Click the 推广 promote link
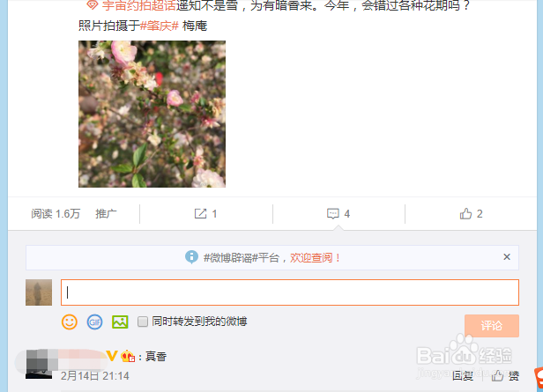The height and width of the screenshot is (392, 543). point(106,214)
